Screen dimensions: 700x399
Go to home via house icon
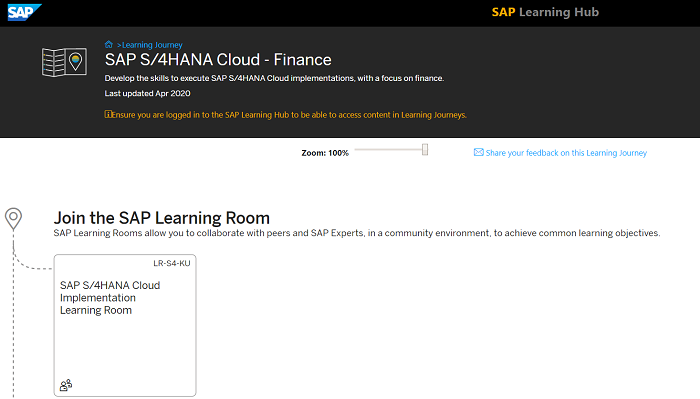[108, 44]
